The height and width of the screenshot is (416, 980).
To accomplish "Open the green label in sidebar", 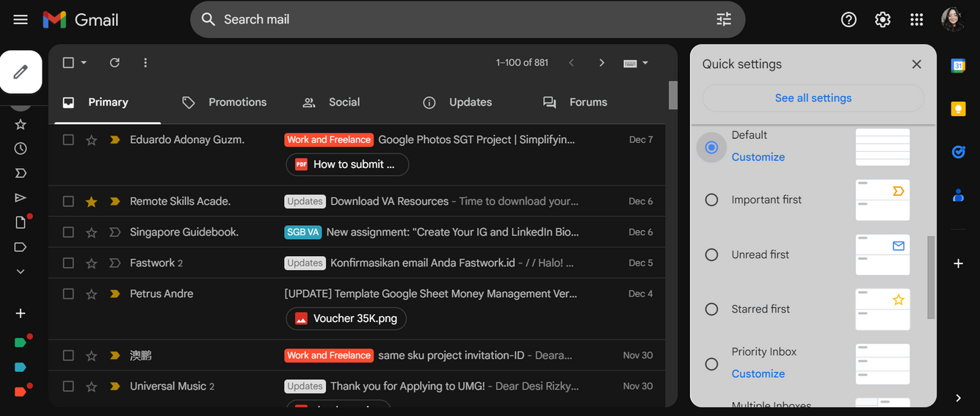I will point(21,343).
